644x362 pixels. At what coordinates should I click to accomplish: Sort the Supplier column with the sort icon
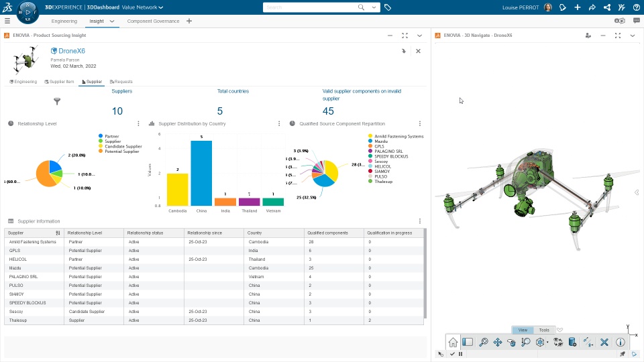tap(58, 233)
